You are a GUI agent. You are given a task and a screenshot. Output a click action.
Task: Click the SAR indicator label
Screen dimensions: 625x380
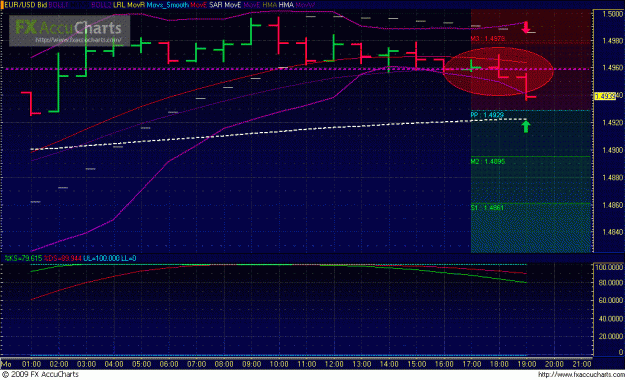coord(215,5)
